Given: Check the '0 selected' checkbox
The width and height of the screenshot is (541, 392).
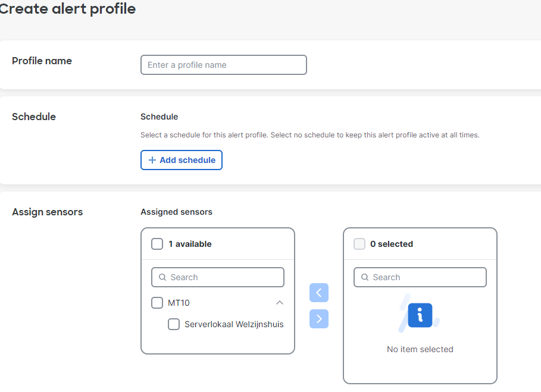Looking at the screenshot, I should point(359,244).
